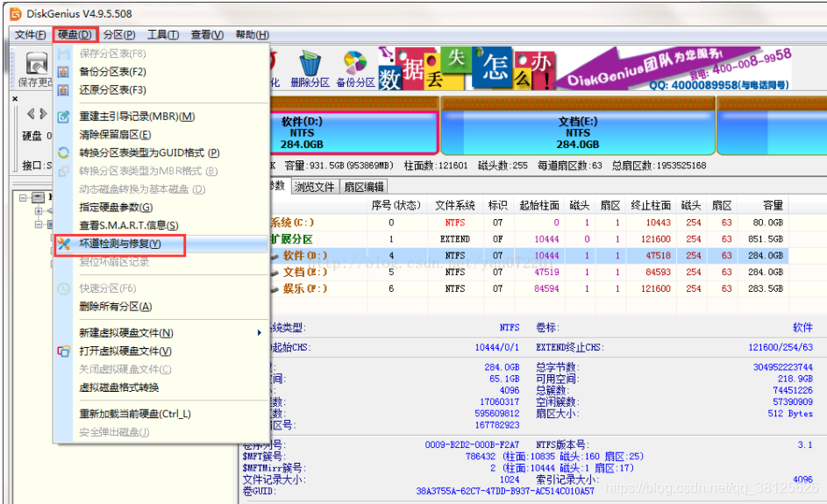Click the 打开虚拟硬盘文件 menu icon
This screenshot has height=504, width=827.
pyautogui.click(x=63, y=351)
